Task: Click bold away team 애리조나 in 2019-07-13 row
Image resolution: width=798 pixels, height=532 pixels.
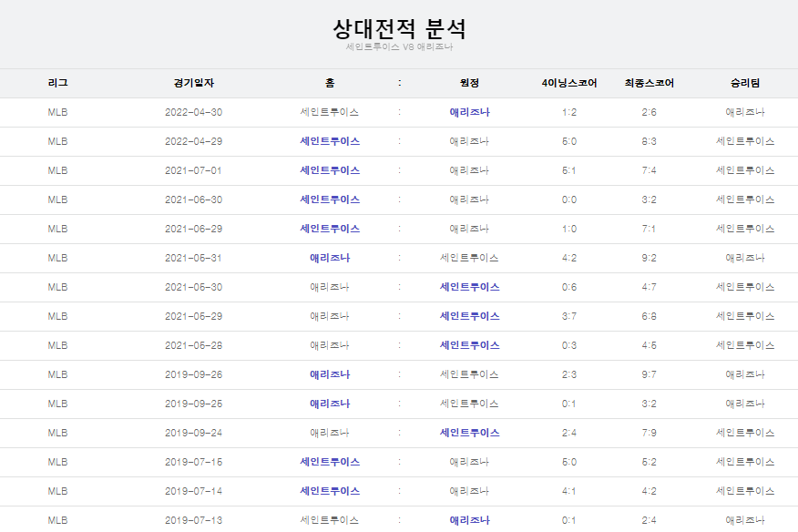Action: coord(469,520)
